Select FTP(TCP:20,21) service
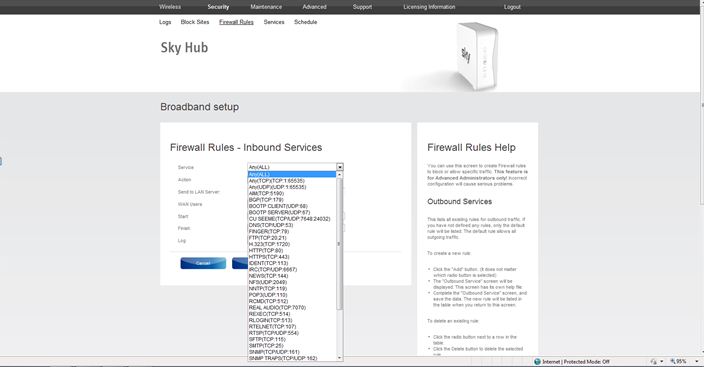This screenshot has width=704, height=367. (x=292, y=238)
